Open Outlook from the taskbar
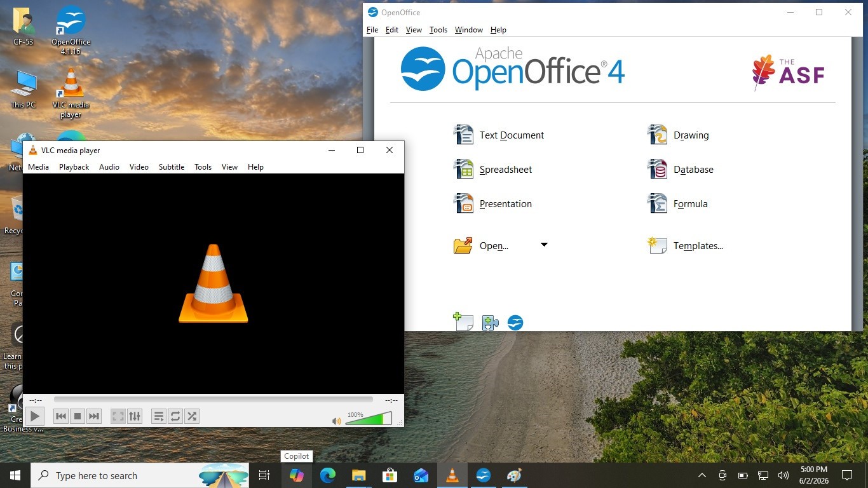This screenshot has height=488, width=868. pos(421,475)
